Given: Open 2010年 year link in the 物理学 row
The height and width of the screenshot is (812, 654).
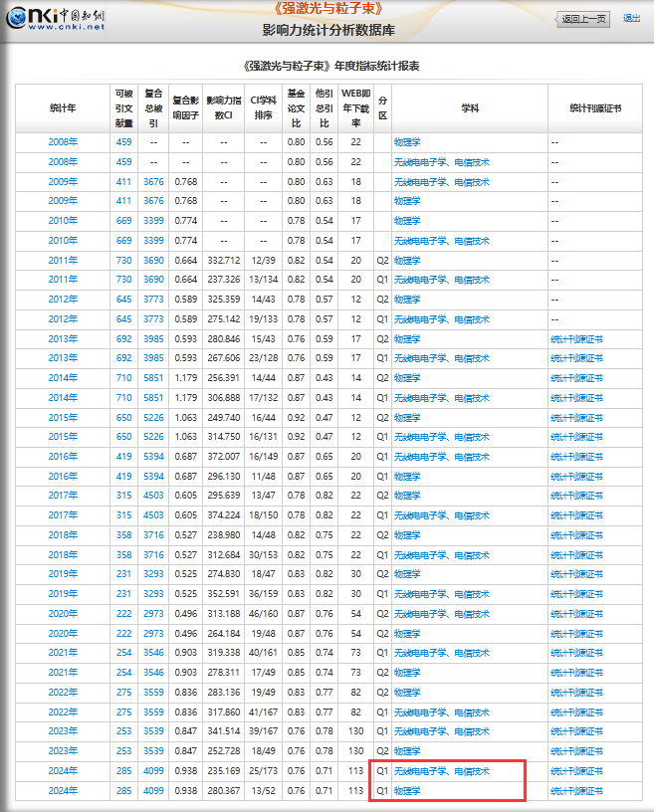Looking at the screenshot, I should pos(63,221).
